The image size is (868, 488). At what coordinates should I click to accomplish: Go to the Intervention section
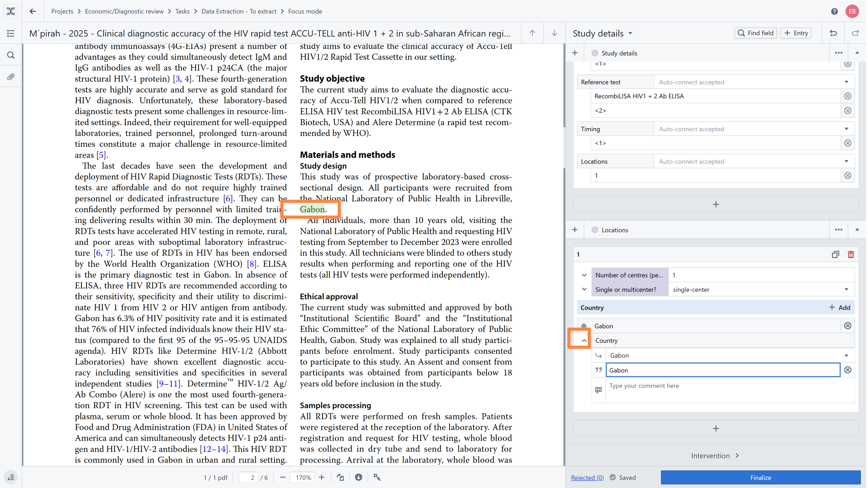point(715,456)
